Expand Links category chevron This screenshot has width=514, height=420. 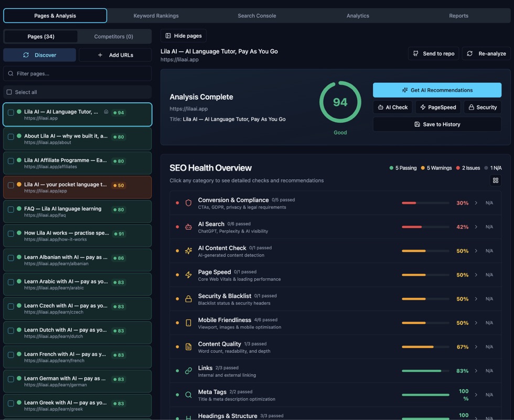pos(476,371)
